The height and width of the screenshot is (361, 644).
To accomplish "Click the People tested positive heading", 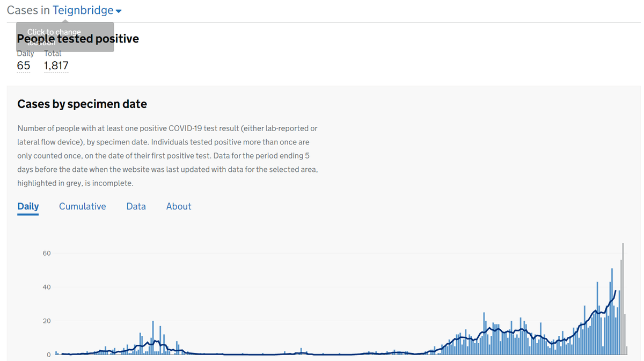I will click(x=78, y=39).
